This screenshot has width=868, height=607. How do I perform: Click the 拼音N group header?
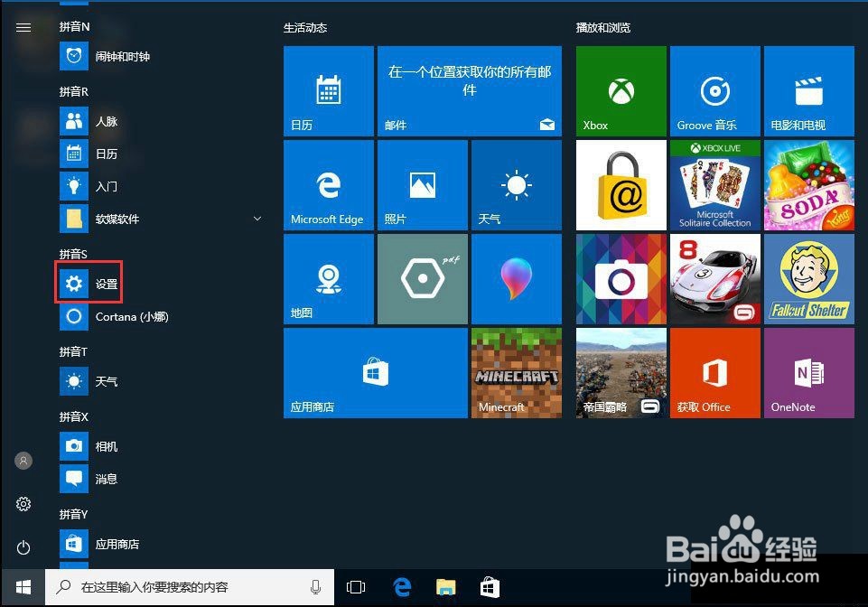tap(74, 26)
